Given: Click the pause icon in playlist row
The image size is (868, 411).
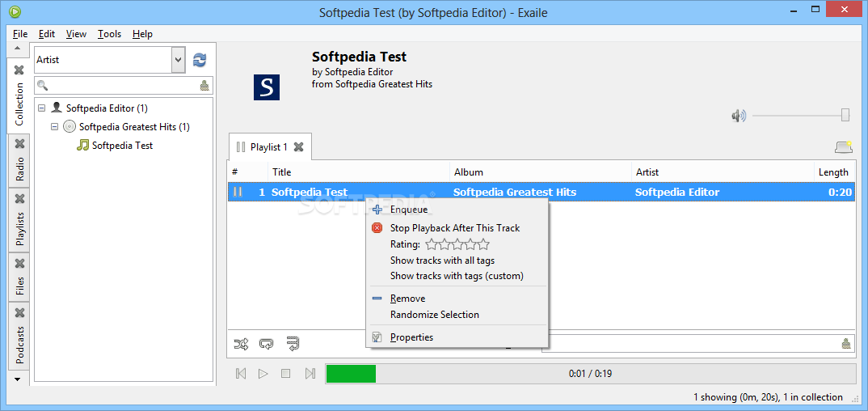Looking at the screenshot, I should pos(238,193).
